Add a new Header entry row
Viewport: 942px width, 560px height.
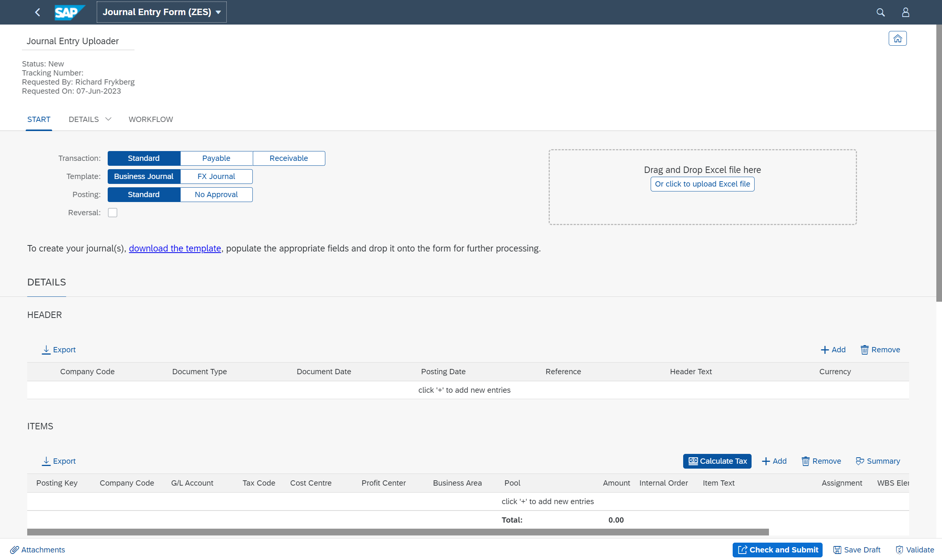pyautogui.click(x=834, y=349)
